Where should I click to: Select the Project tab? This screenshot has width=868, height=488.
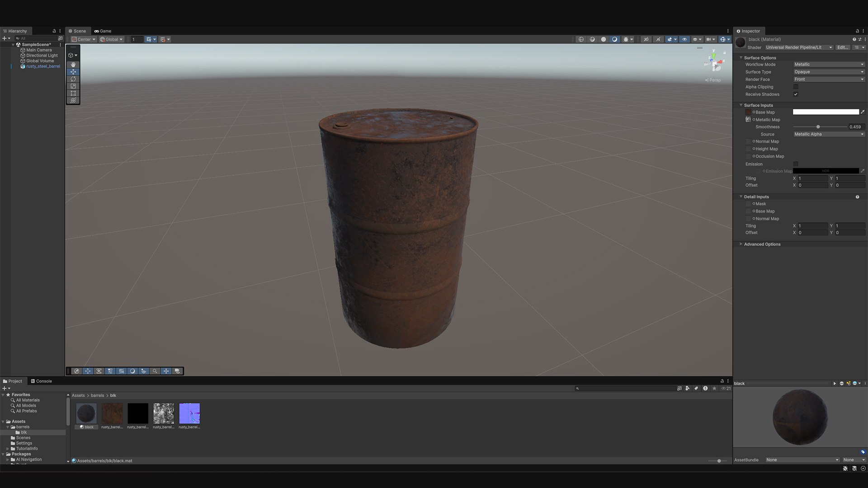click(x=13, y=381)
